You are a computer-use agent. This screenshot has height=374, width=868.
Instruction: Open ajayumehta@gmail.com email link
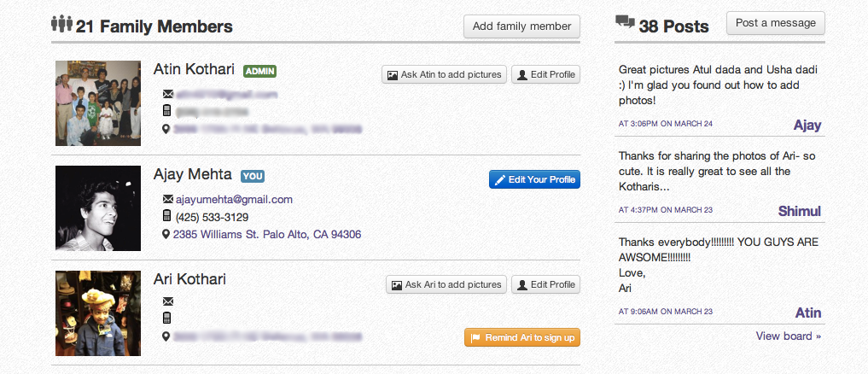tap(234, 199)
